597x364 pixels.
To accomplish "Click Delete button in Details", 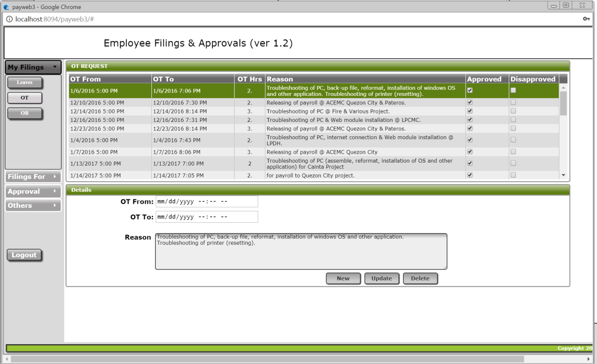I will [420, 278].
